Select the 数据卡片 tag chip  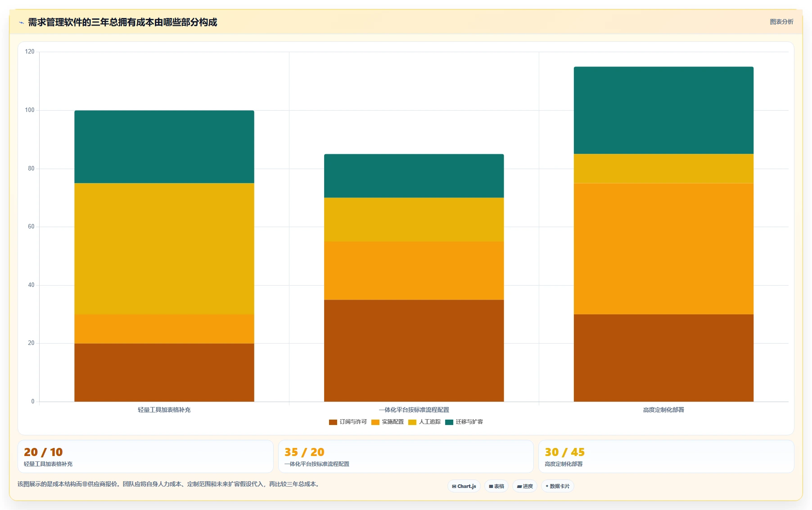(558, 486)
